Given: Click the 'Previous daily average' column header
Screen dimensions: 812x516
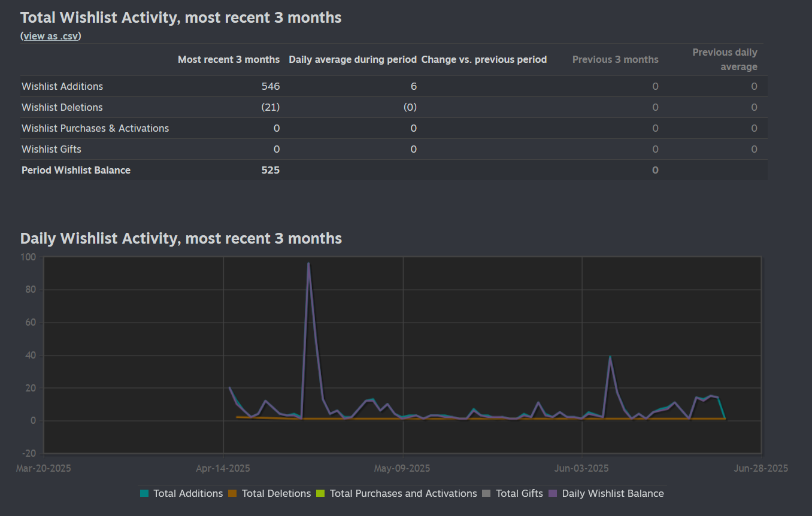Looking at the screenshot, I should pyautogui.click(x=725, y=60).
